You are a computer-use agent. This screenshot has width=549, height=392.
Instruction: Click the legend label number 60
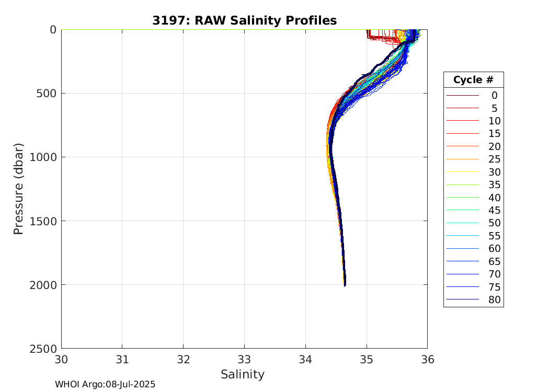[x=494, y=248]
